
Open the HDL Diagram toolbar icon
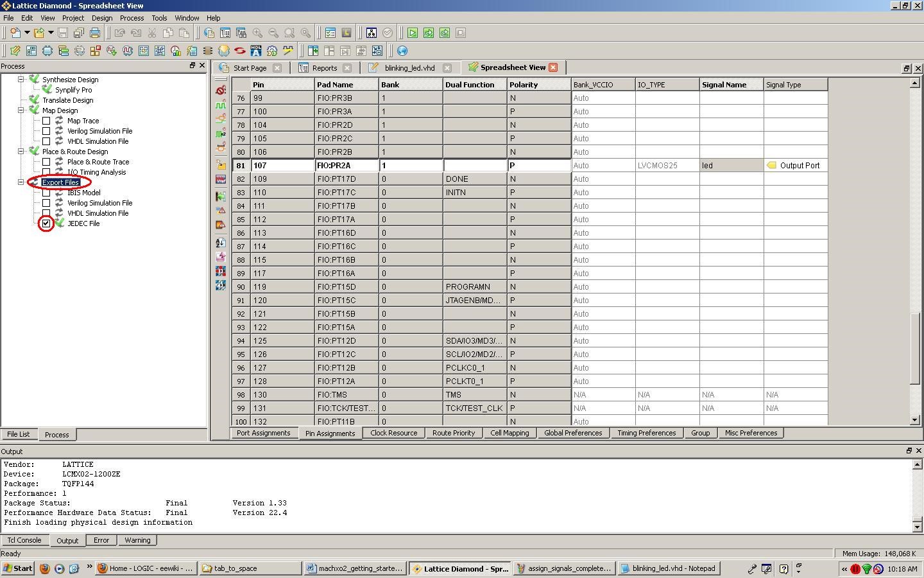[256, 51]
